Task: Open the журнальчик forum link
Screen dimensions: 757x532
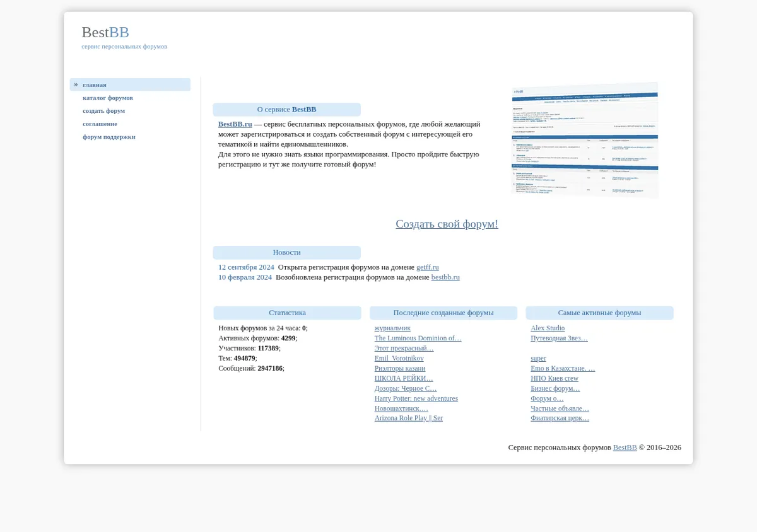Action: click(x=392, y=328)
